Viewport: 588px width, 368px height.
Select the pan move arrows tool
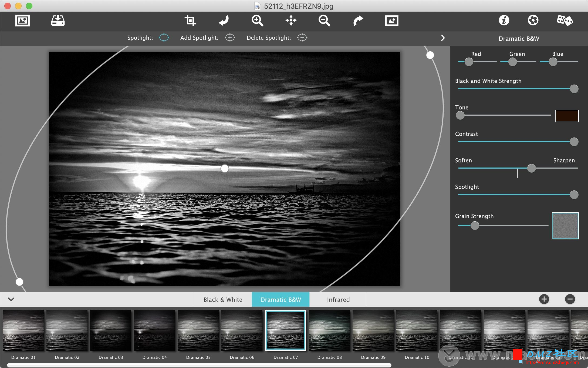click(x=291, y=21)
